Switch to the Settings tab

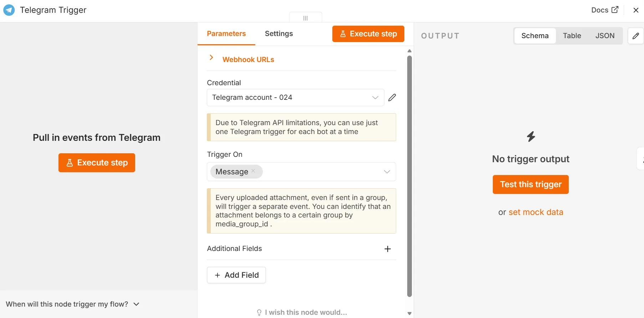(x=279, y=34)
